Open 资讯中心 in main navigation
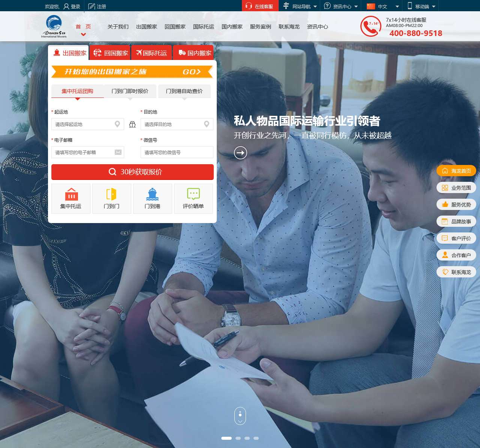Viewport: 480px width, 448px height. [318, 27]
